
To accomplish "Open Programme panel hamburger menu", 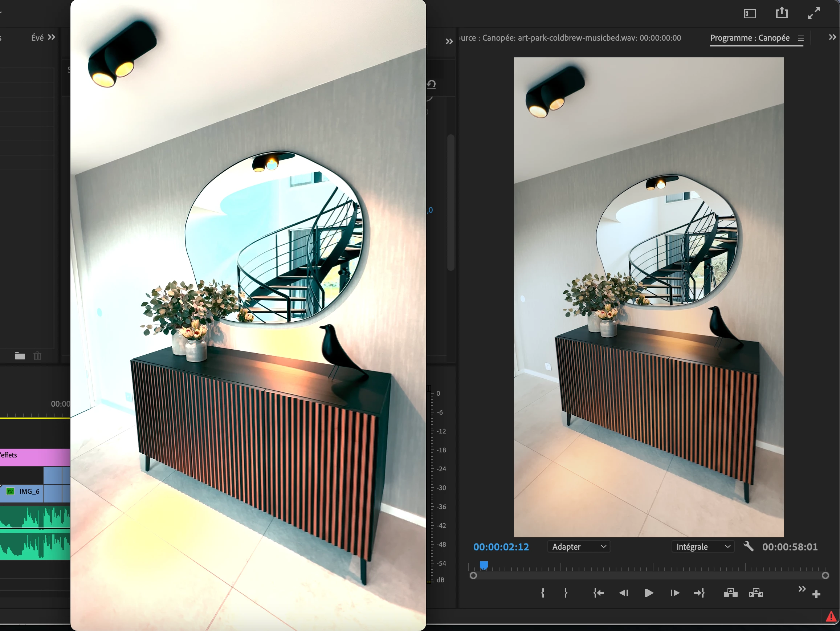I will pyautogui.click(x=800, y=38).
